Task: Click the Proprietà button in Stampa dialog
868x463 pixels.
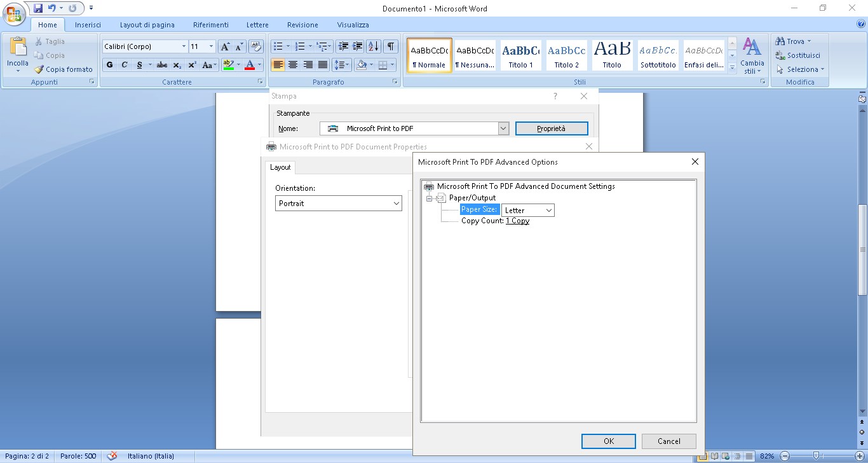Action: [552, 128]
